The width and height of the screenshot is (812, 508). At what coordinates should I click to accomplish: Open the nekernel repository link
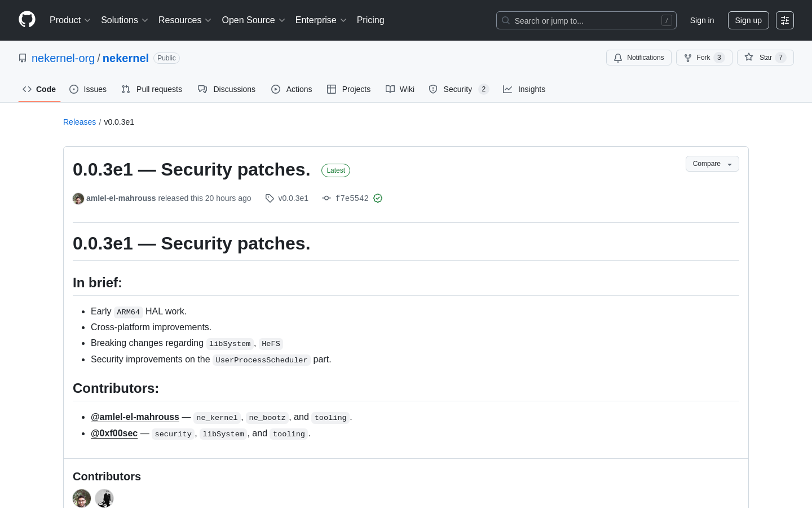126,58
